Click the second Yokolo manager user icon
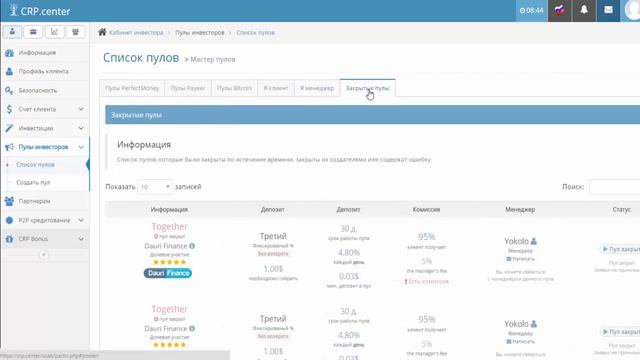The height and width of the screenshot is (360, 640). pos(533,324)
